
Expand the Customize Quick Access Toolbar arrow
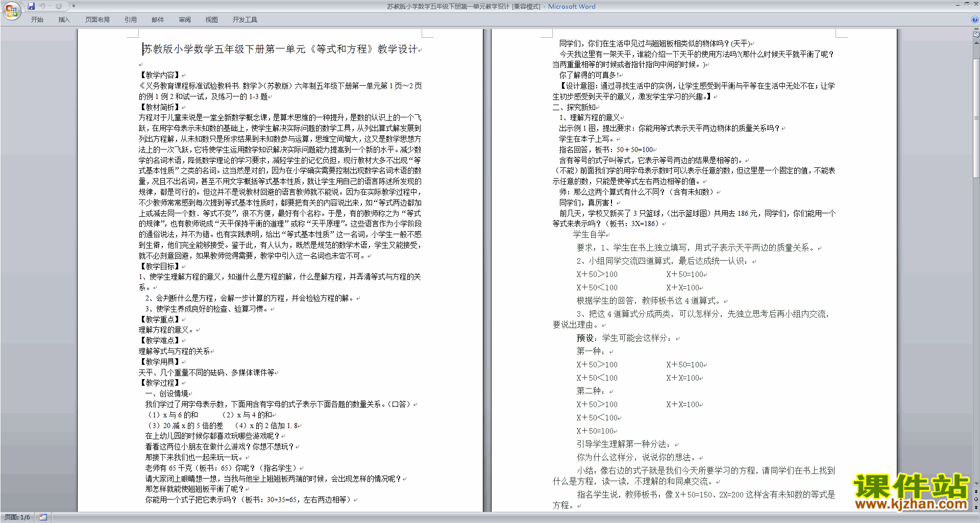pos(73,6)
